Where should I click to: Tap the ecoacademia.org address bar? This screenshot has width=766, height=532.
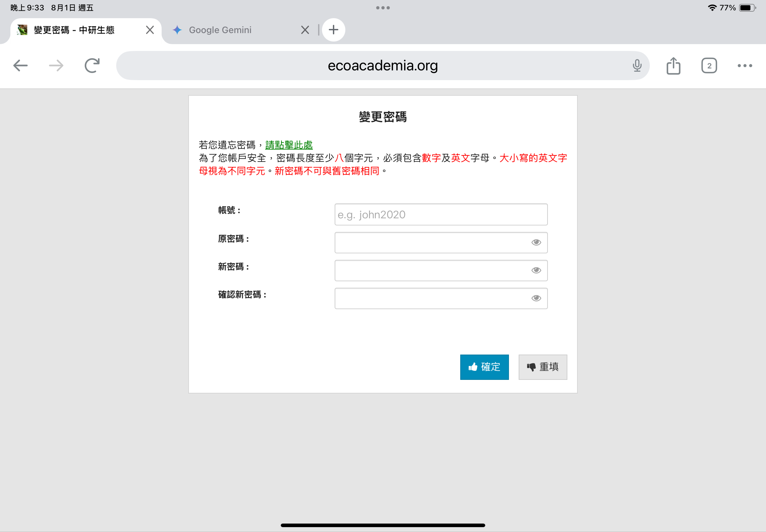382,66
